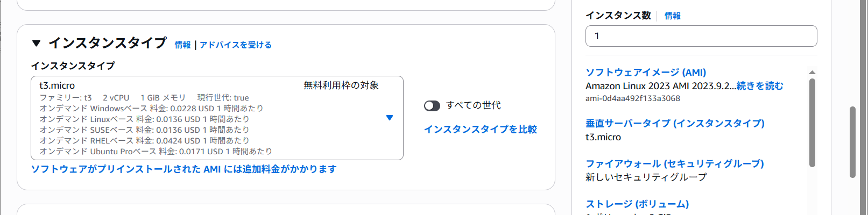Viewport: 868px width, 215px height.
Task: Click the summary panel scroll-up arrow
Action: point(812,73)
